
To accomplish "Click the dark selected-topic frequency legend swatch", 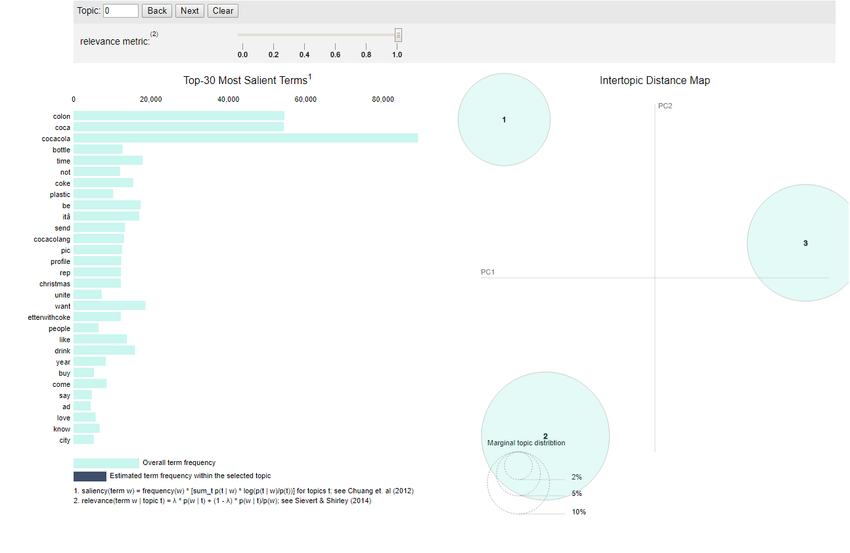I will coord(90,476).
